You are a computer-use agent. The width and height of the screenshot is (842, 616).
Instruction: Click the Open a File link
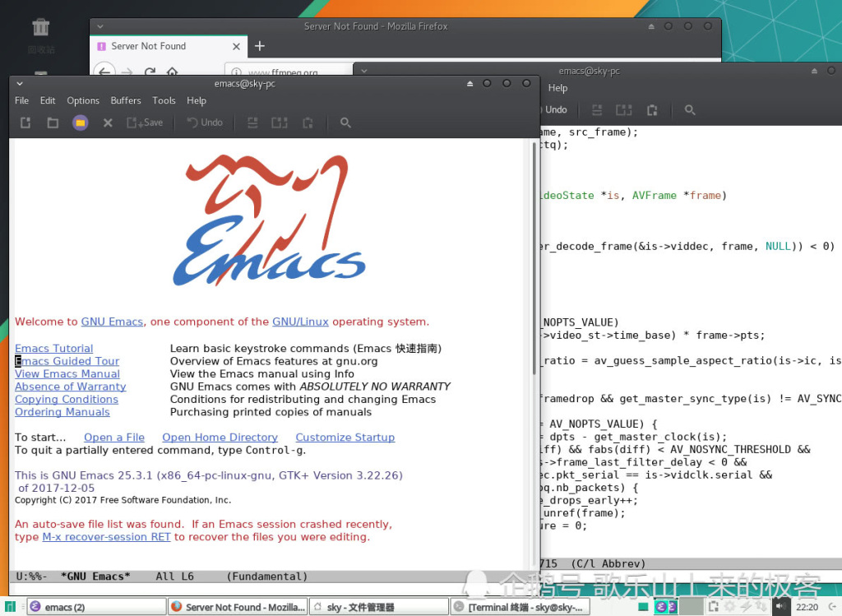point(114,438)
